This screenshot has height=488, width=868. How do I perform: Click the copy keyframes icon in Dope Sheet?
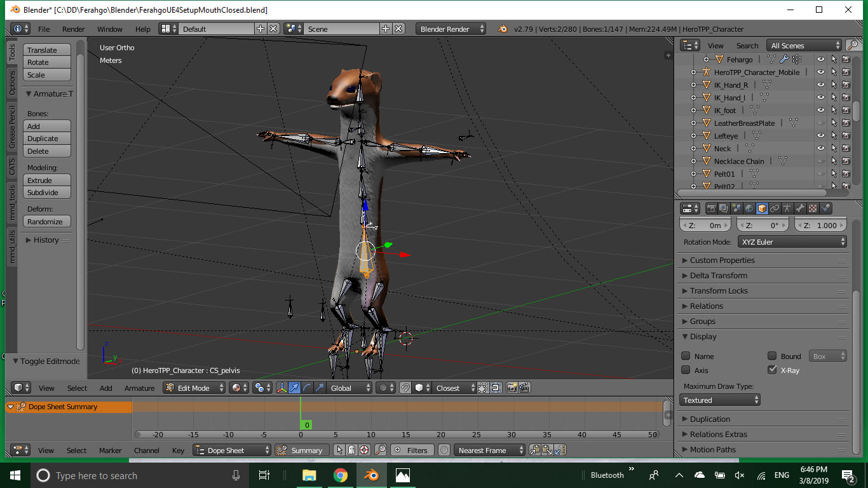(x=534, y=450)
